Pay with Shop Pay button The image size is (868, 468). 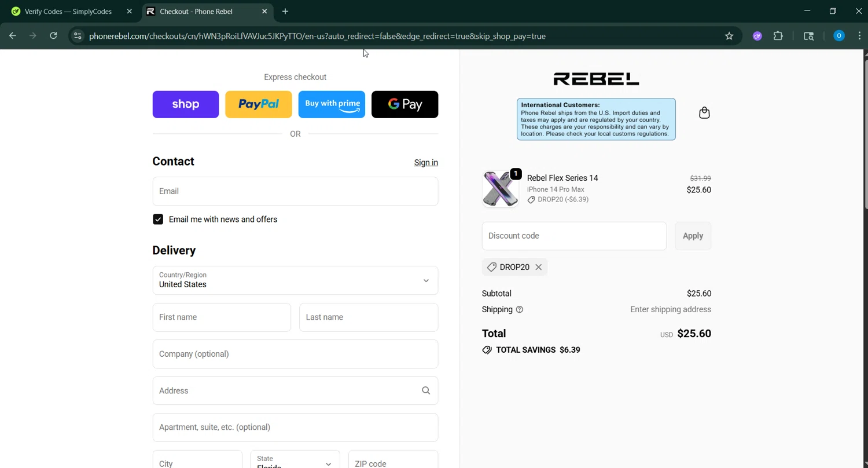tap(186, 104)
